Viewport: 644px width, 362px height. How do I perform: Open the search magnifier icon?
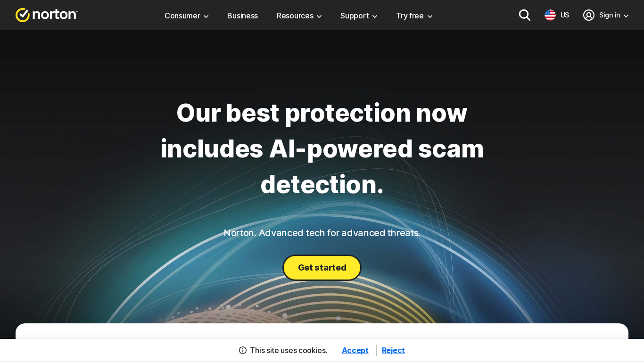525,15
